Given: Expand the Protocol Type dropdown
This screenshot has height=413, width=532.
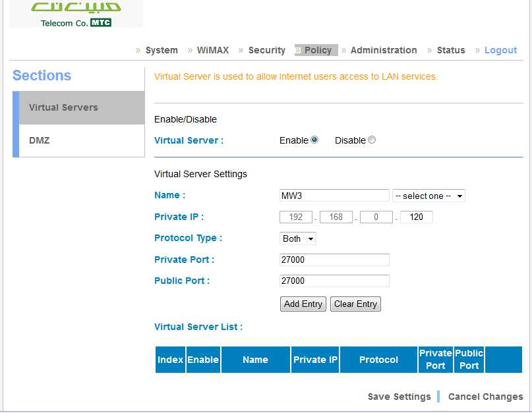Looking at the screenshot, I should (x=298, y=238).
